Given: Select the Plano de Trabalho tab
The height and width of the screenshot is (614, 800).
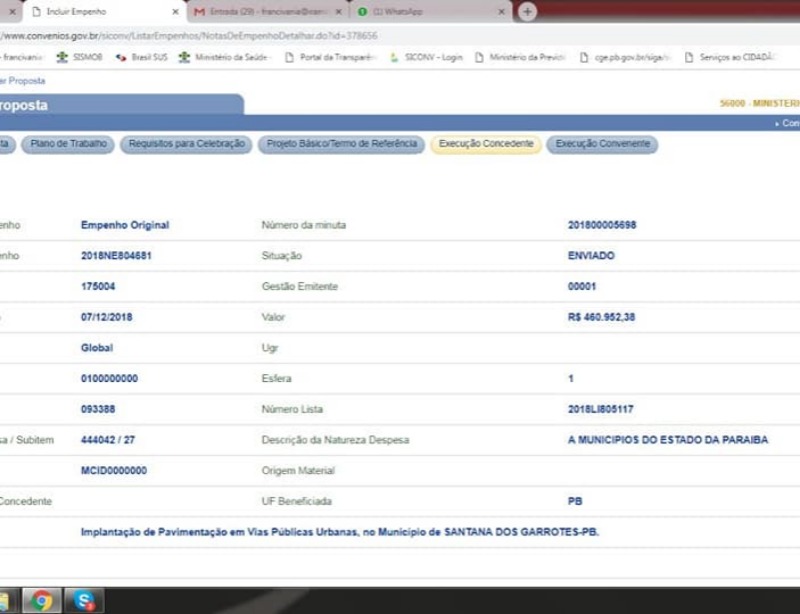Looking at the screenshot, I should point(68,144).
